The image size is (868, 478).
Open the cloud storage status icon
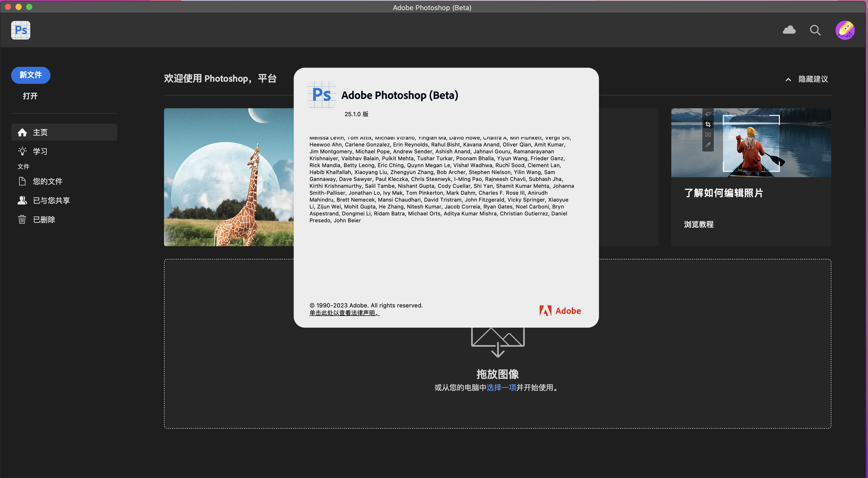(789, 30)
